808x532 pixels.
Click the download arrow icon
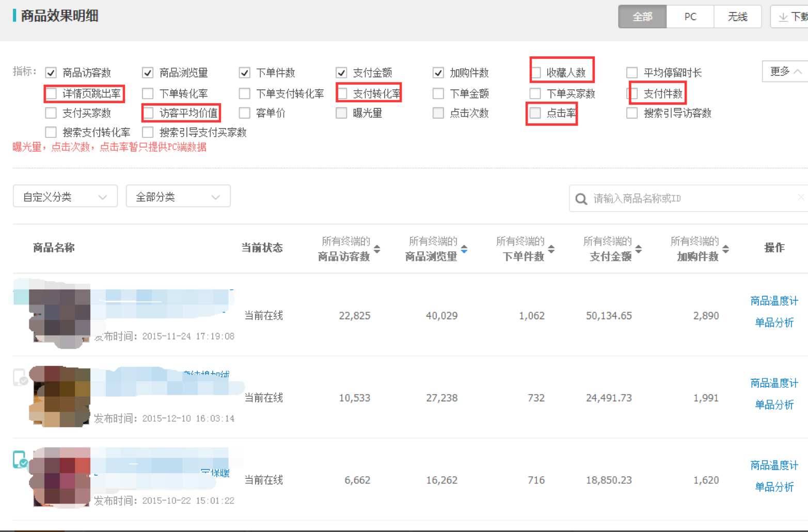click(x=783, y=17)
